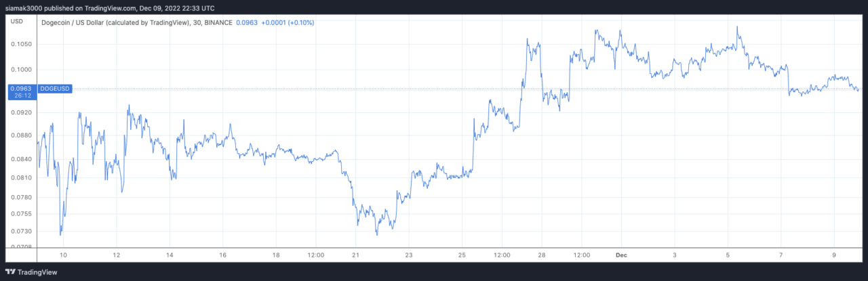Click the 0.0880 price axis label
This screenshot has height=281, width=868.
tap(22, 135)
